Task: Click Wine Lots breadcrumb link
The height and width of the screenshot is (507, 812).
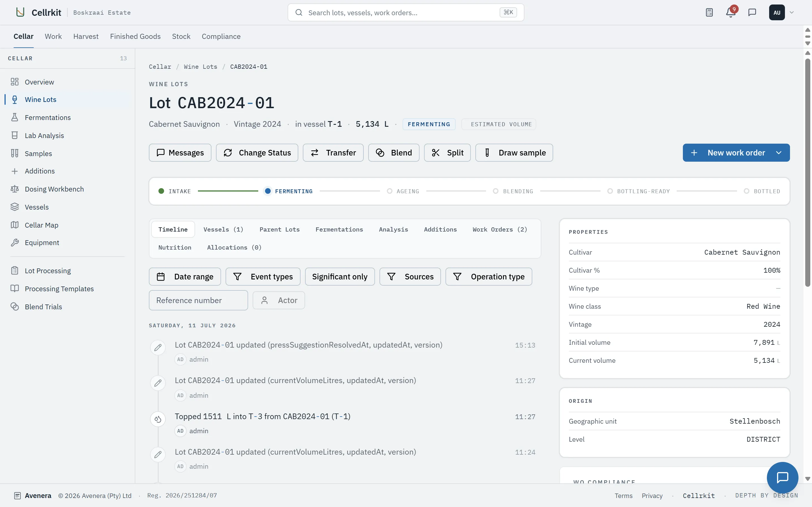Action: pos(200,67)
